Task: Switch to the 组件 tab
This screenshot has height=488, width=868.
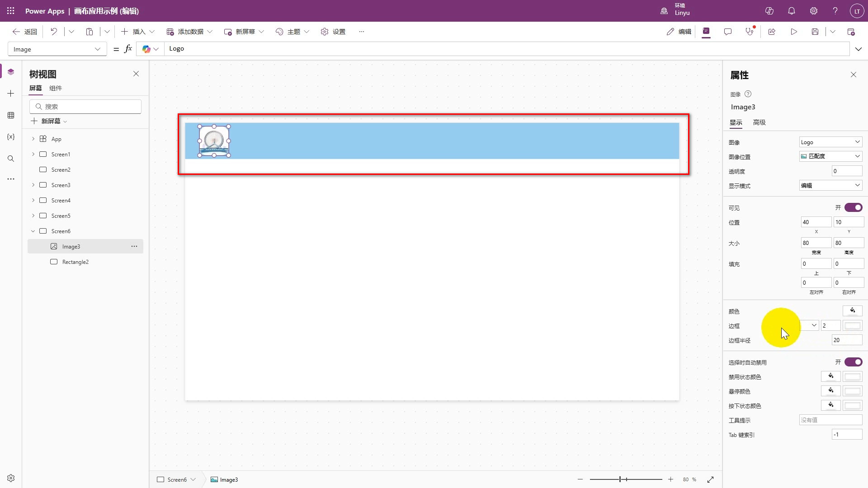Action: pos(56,88)
